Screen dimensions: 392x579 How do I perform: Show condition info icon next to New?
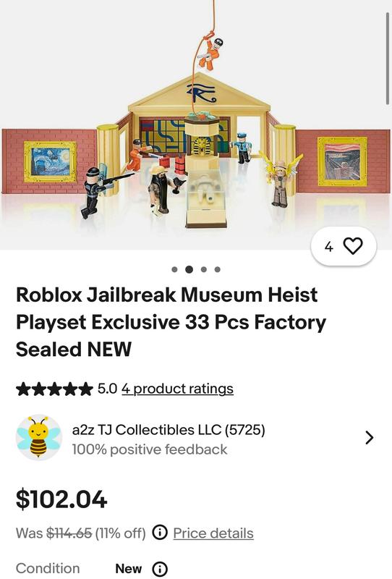pos(160,569)
